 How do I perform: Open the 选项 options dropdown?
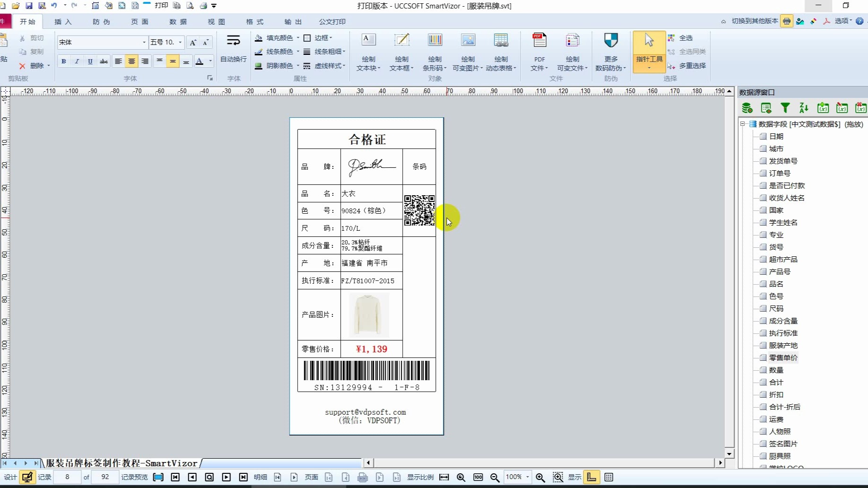pos(843,21)
